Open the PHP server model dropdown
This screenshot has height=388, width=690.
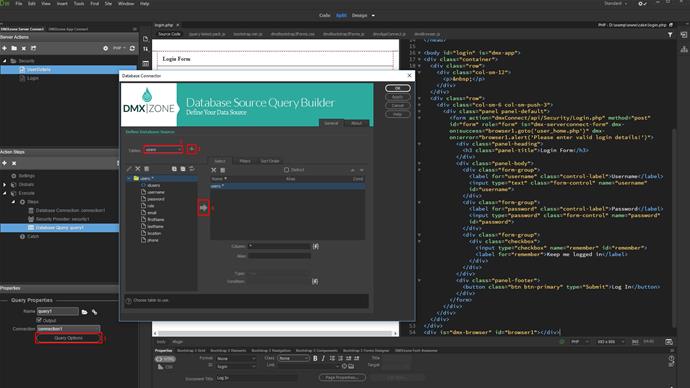coord(119,48)
